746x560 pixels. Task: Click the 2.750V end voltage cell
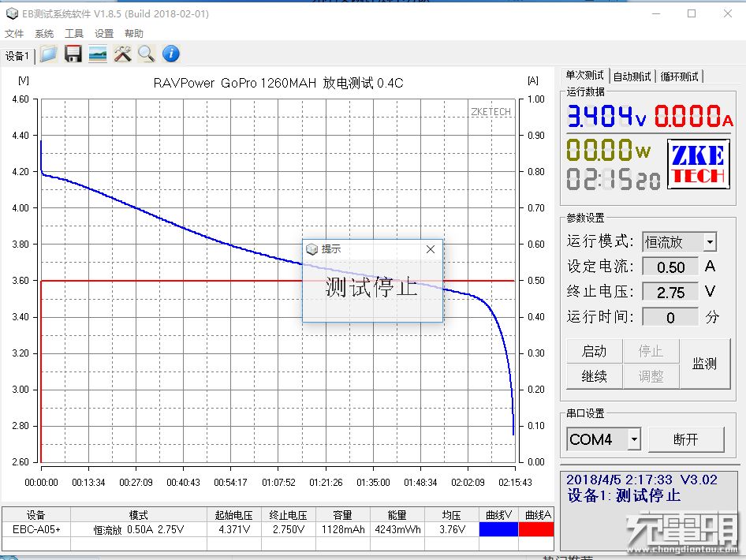click(289, 529)
